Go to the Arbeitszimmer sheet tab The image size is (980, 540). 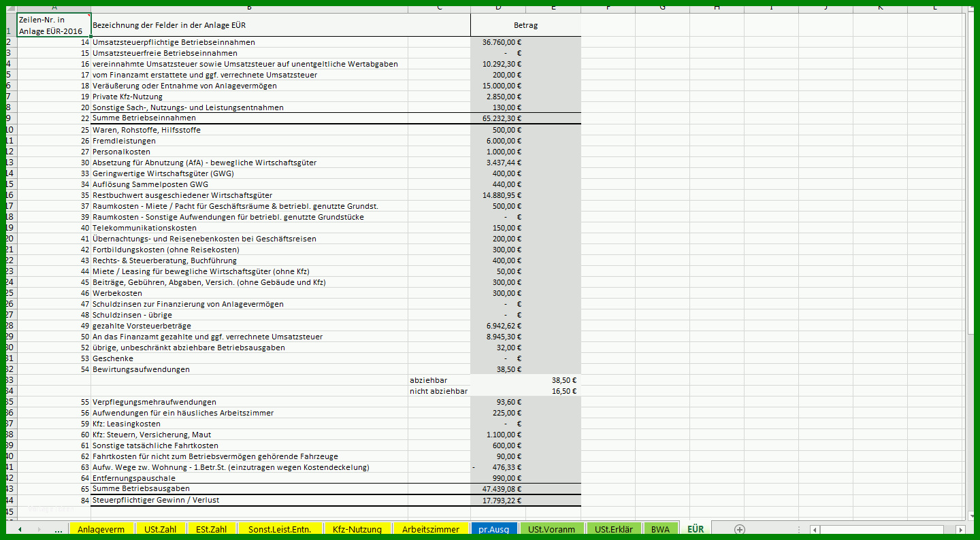coord(431,529)
